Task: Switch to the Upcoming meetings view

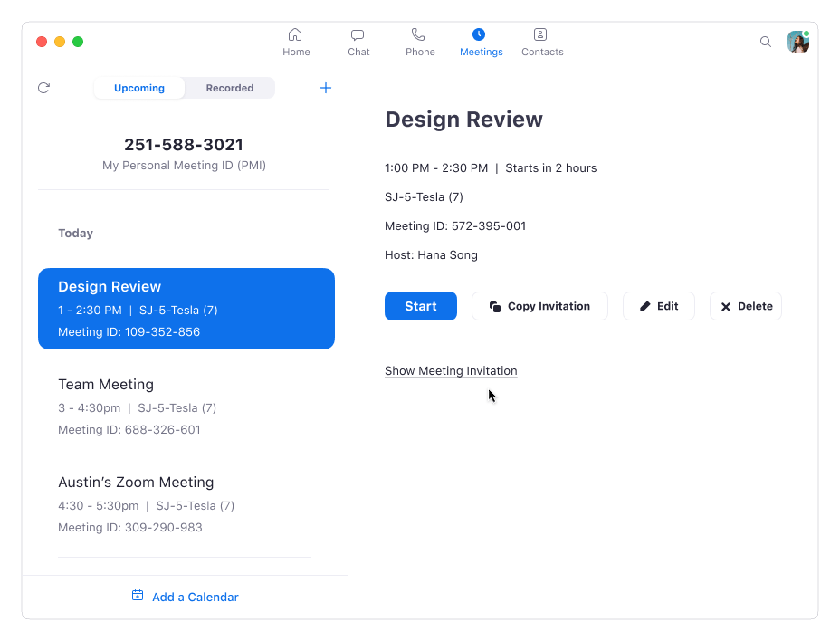Action: 138,88
